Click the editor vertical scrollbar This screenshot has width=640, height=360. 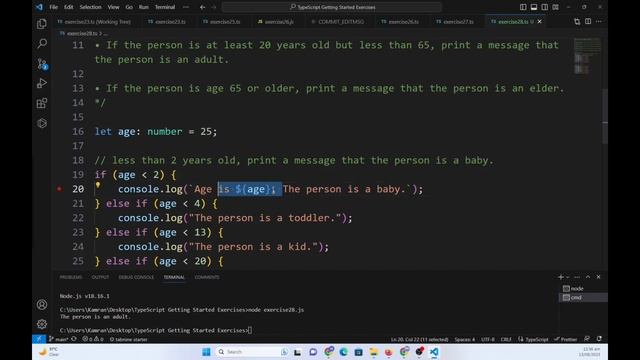(x=605, y=116)
